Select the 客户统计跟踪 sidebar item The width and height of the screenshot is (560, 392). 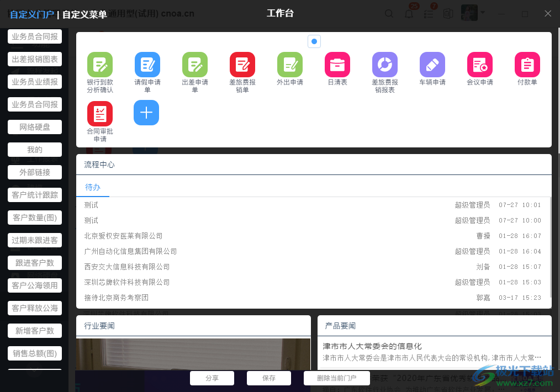[35, 195]
